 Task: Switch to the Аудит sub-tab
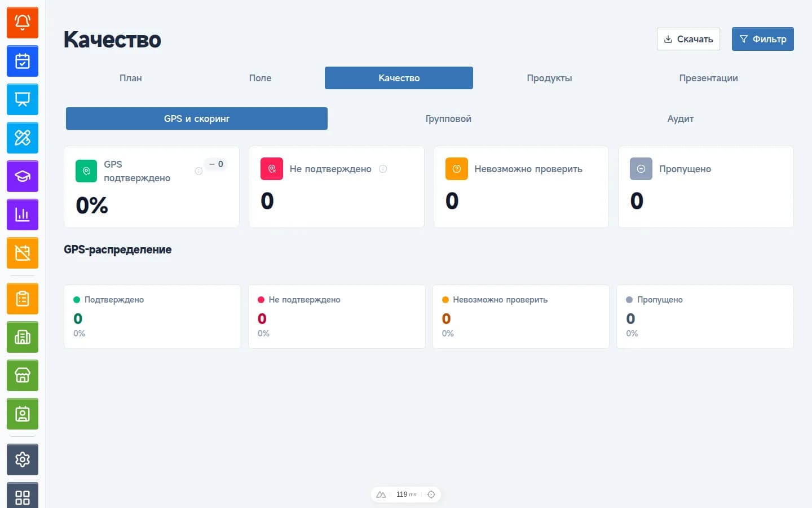681,119
